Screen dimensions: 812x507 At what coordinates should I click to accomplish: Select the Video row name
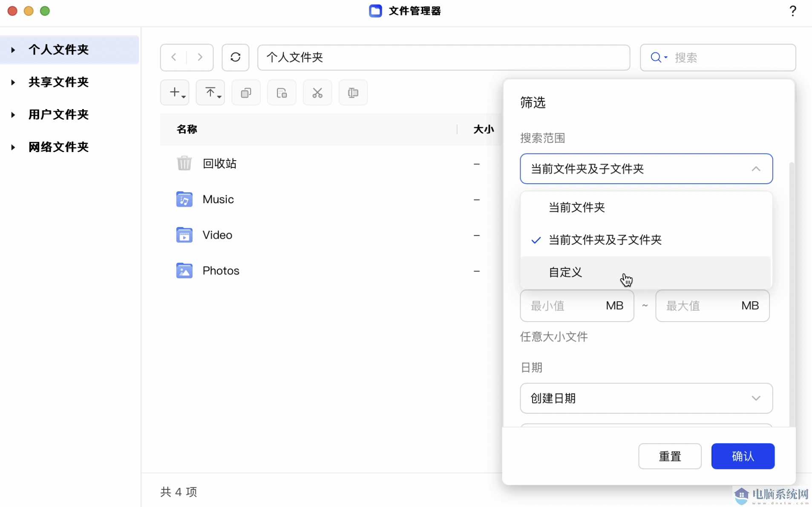point(217,235)
